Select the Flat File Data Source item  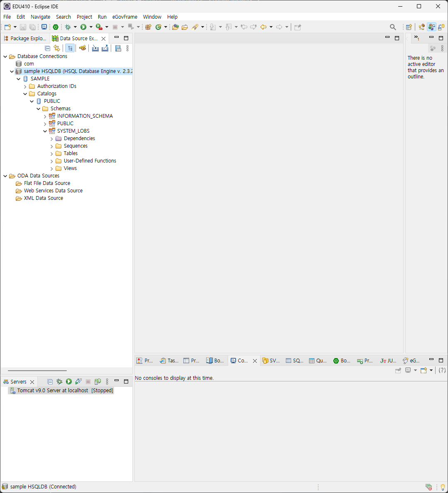pyautogui.click(x=43, y=183)
